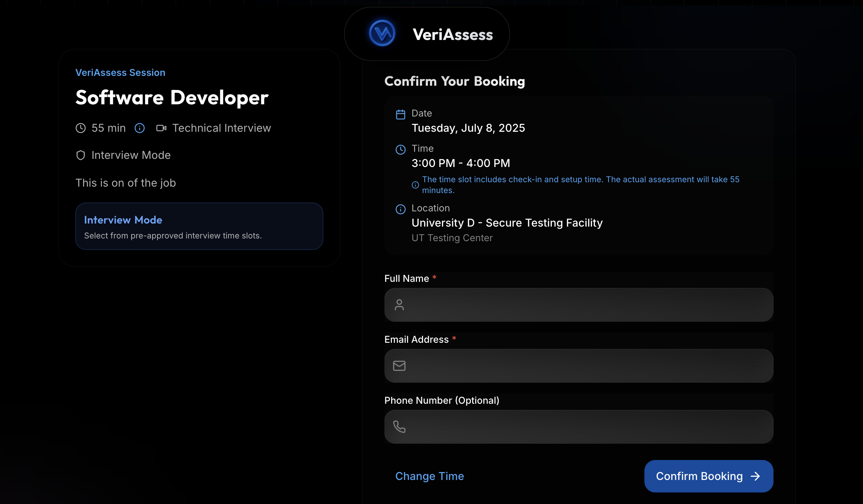The height and width of the screenshot is (504, 863).
Task: Click the arrow icon on Confirm Booking
Action: tap(755, 476)
